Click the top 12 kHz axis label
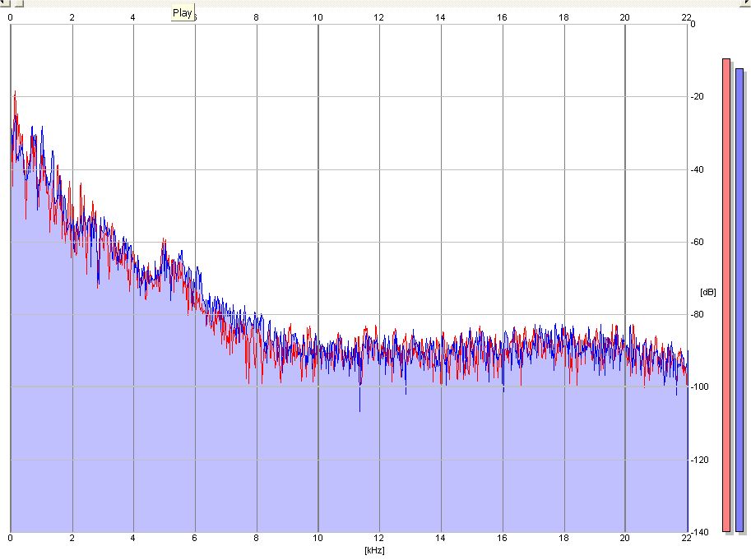The image size is (751, 560). click(379, 18)
